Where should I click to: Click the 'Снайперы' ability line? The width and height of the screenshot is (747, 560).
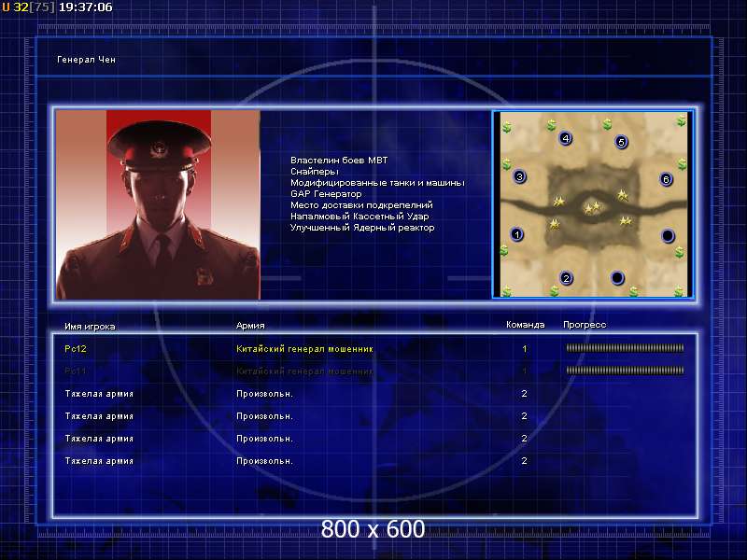[315, 172]
